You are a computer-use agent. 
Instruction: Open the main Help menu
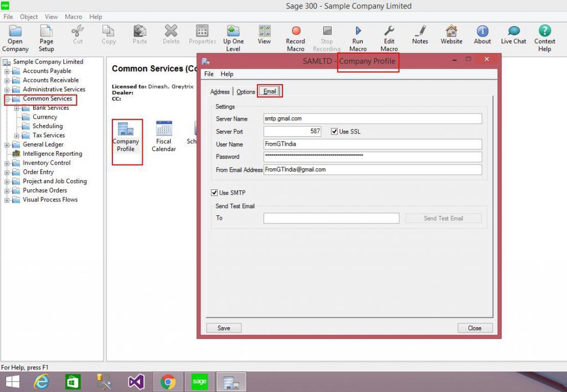(x=95, y=17)
